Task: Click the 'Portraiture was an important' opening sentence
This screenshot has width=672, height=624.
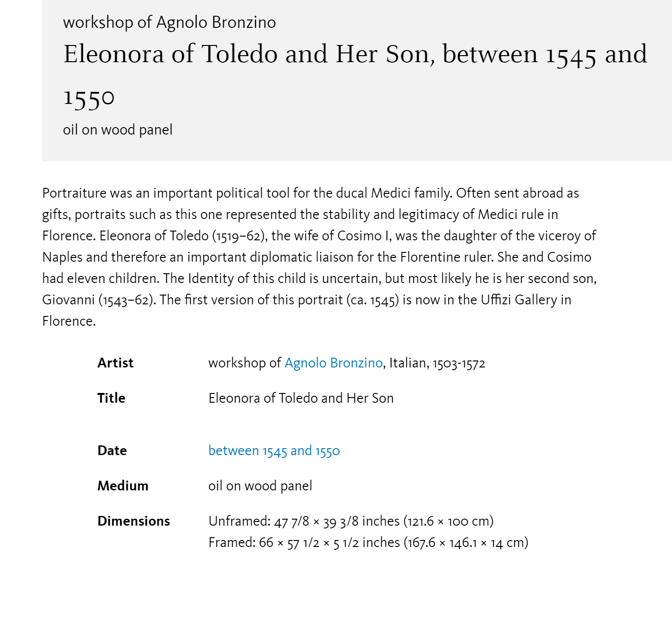Action: pyautogui.click(x=247, y=193)
